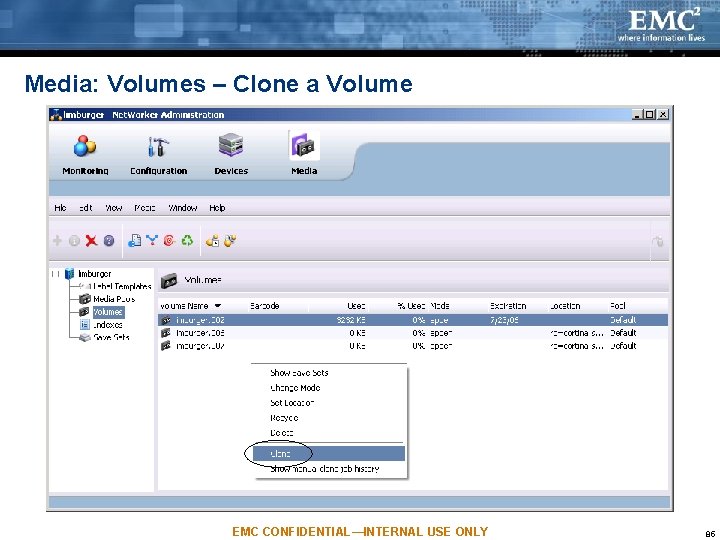The height and width of the screenshot is (540, 720).
Task: Minimize the NetWorker Administration window
Action: pos(637,115)
